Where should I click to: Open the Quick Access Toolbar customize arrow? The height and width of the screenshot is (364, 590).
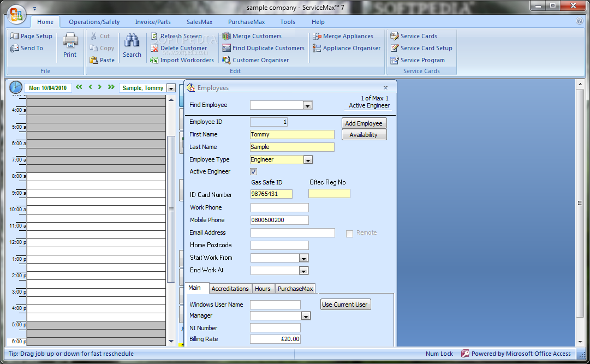click(x=34, y=8)
